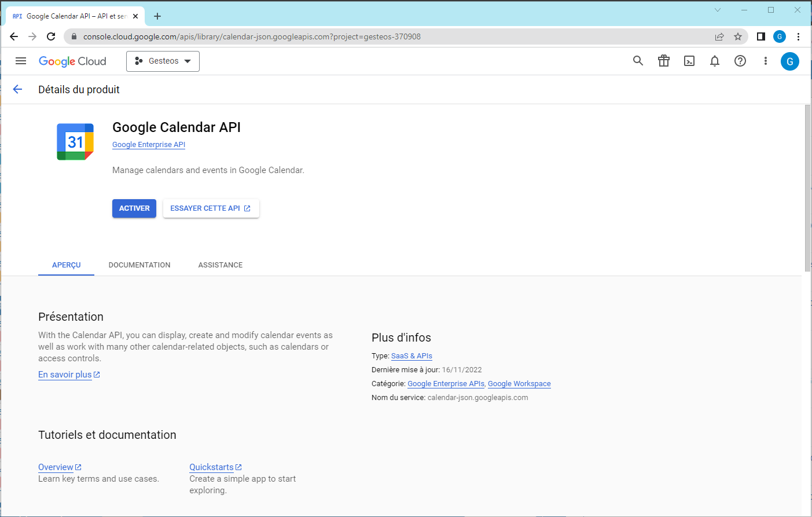Bookmark this page with the star icon
The height and width of the screenshot is (517, 812).
coord(737,36)
